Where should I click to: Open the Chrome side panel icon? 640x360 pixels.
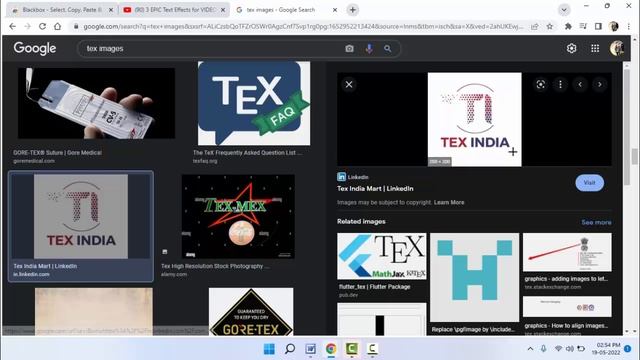coord(598,26)
